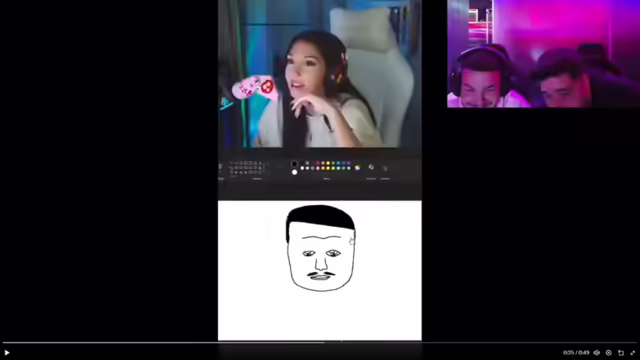640x360 pixels.
Task: Click the reaction webcam of two laughing men
Action: click(543, 54)
